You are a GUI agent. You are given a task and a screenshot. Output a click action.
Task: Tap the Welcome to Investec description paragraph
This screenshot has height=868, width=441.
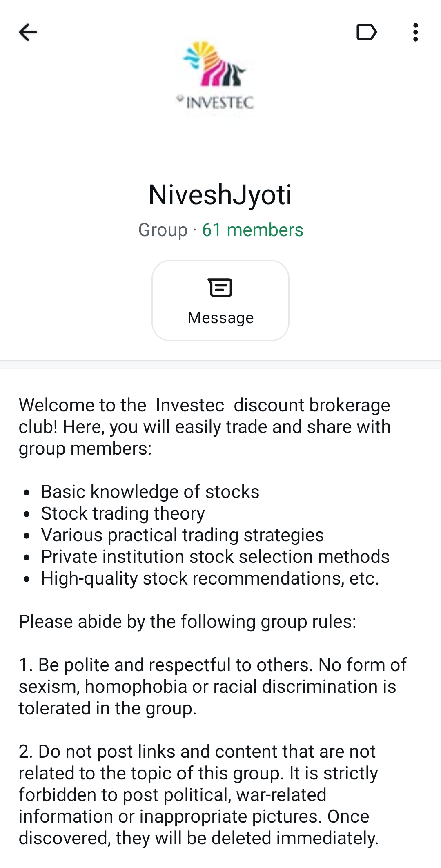(x=204, y=426)
